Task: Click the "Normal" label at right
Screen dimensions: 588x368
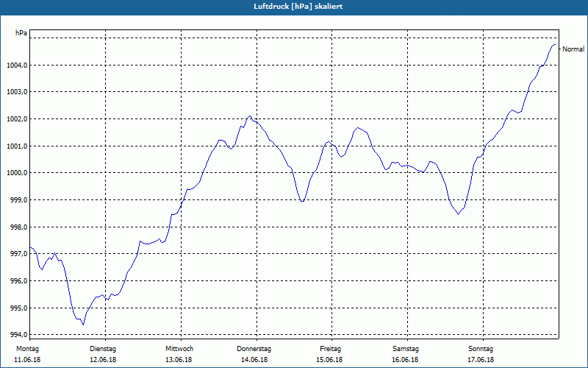Action: click(573, 49)
